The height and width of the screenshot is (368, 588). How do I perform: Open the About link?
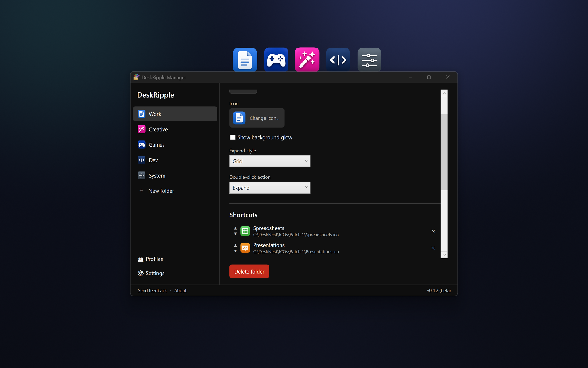[180, 290]
